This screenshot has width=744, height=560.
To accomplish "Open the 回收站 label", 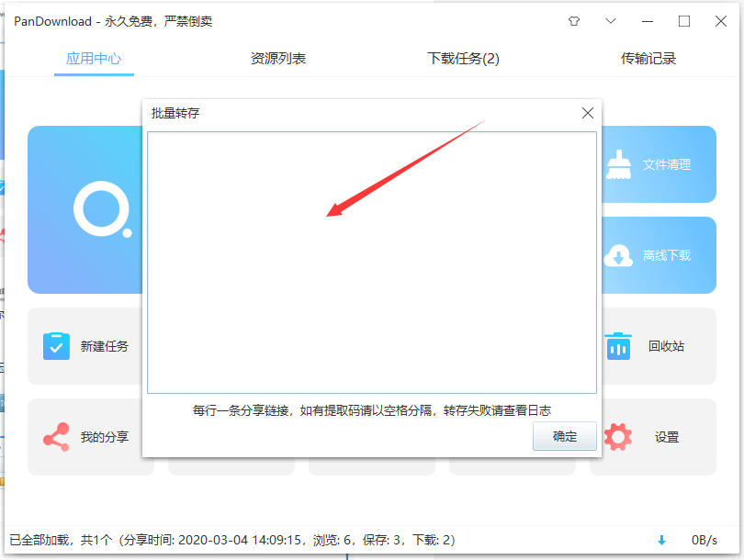I will tap(666, 346).
